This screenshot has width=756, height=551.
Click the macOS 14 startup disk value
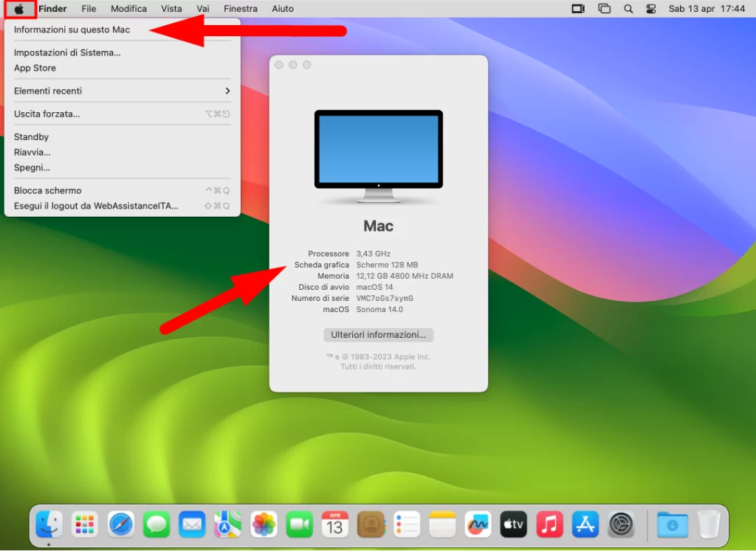[x=374, y=287]
